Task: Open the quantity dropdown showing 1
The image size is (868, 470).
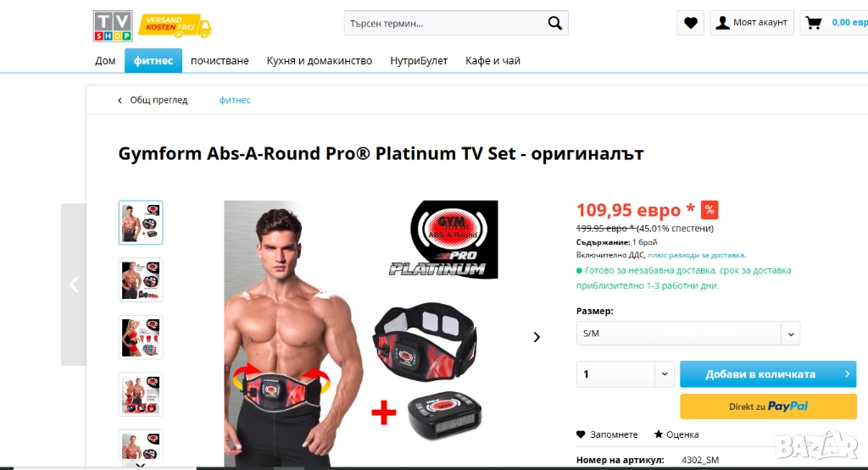Action: pyautogui.click(x=625, y=374)
